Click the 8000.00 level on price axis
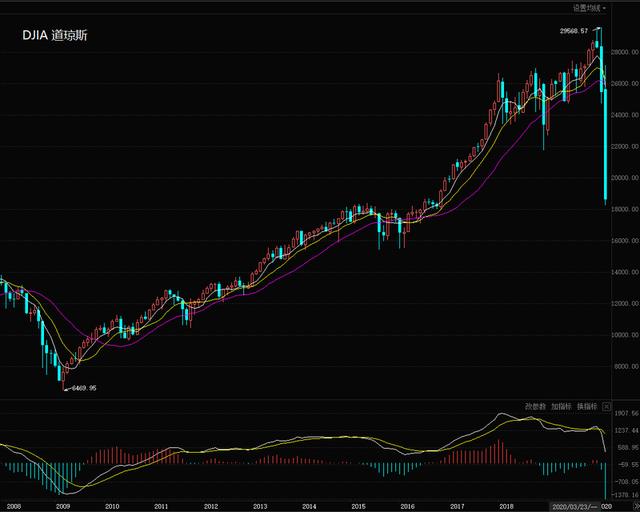This screenshot has width=640, height=512. coord(625,367)
